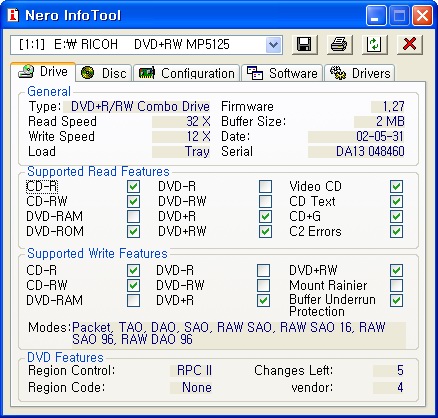Click the red X exit toolbar button
The image size is (438, 418).
tap(410, 44)
